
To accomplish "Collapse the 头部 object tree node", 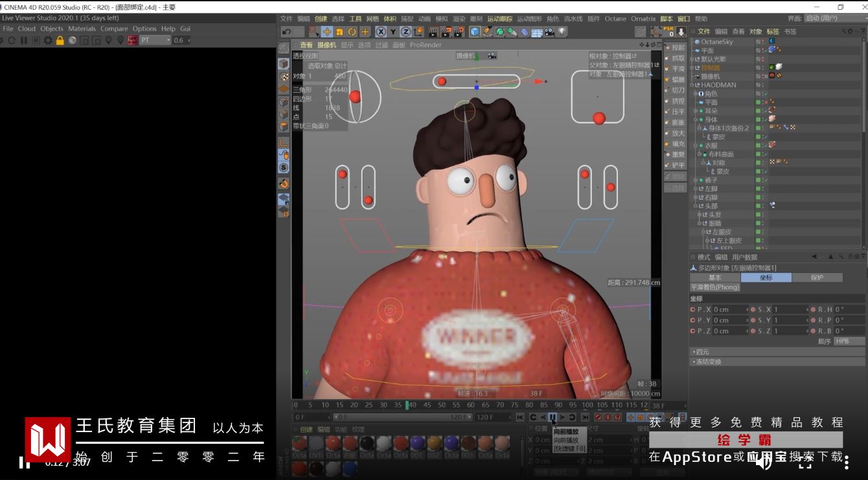I will pos(696,206).
